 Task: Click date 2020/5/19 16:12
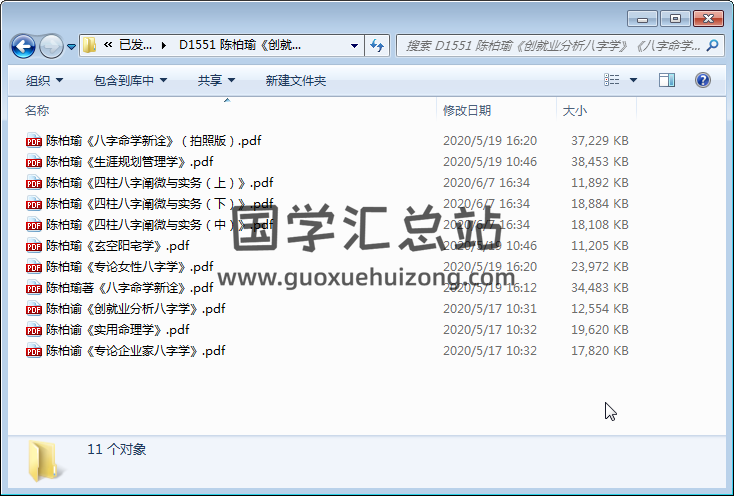(x=490, y=288)
